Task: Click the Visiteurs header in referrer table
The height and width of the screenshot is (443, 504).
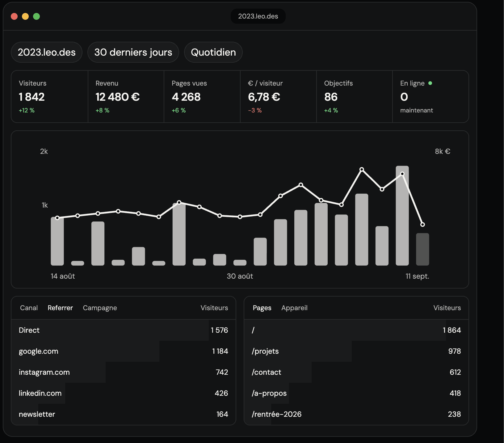Action: coord(214,308)
